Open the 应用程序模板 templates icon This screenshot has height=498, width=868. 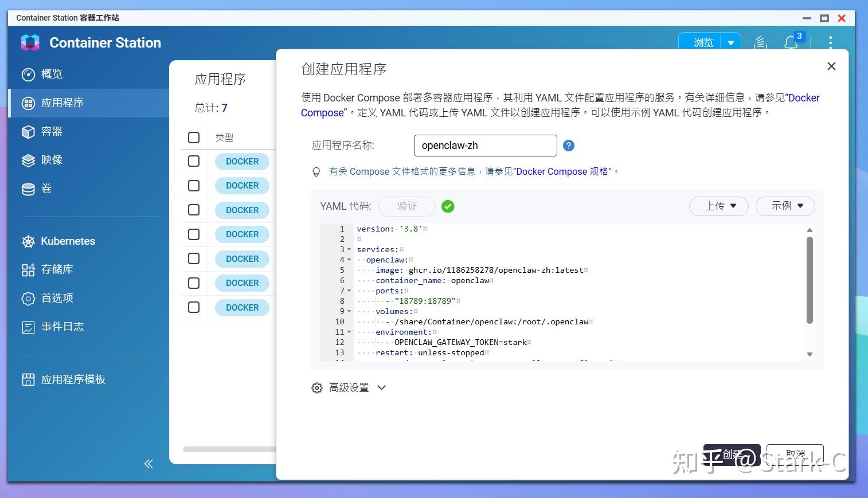tap(28, 379)
